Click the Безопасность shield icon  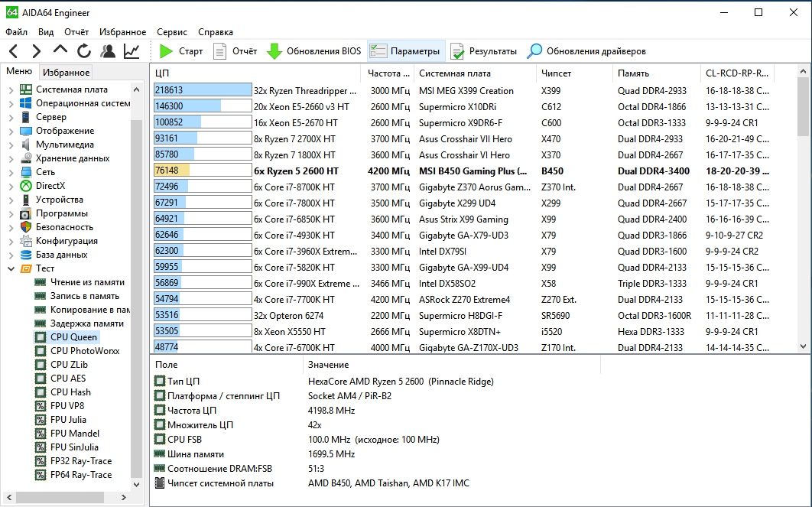pyautogui.click(x=26, y=227)
